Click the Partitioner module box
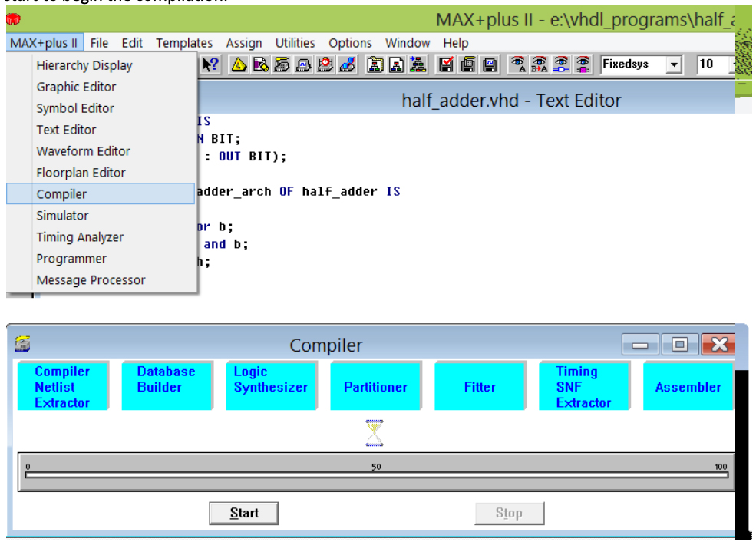The image size is (756, 542). 375,386
